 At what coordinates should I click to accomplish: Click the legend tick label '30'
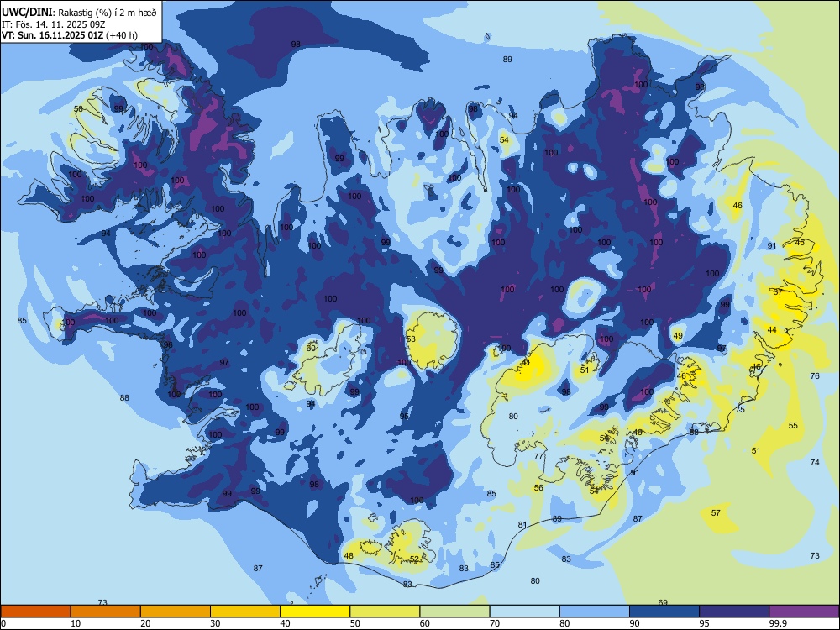(x=215, y=623)
